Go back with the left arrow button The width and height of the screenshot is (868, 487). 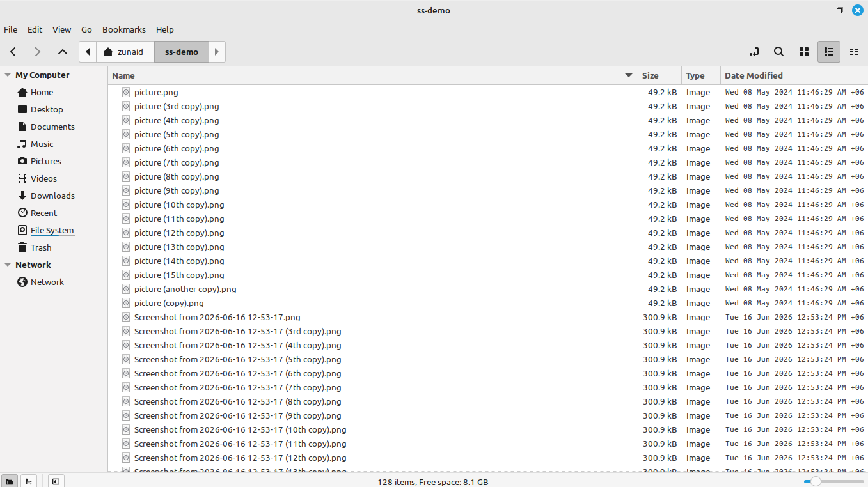click(x=13, y=52)
